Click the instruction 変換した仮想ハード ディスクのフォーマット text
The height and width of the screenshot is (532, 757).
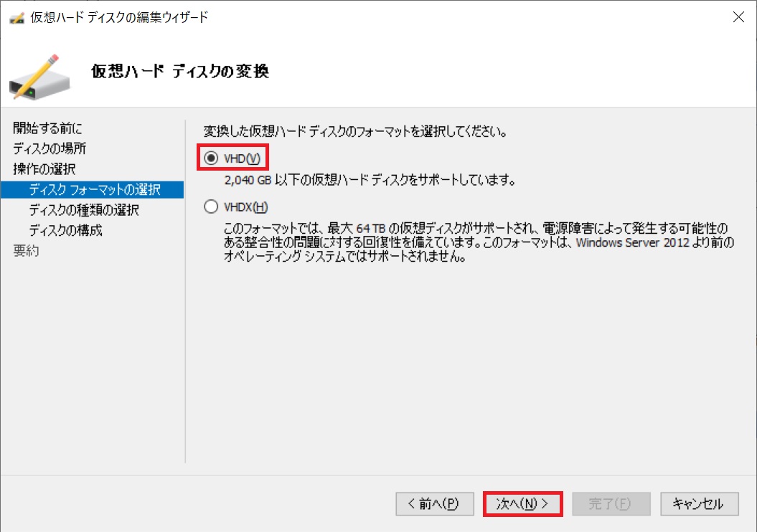click(x=355, y=131)
